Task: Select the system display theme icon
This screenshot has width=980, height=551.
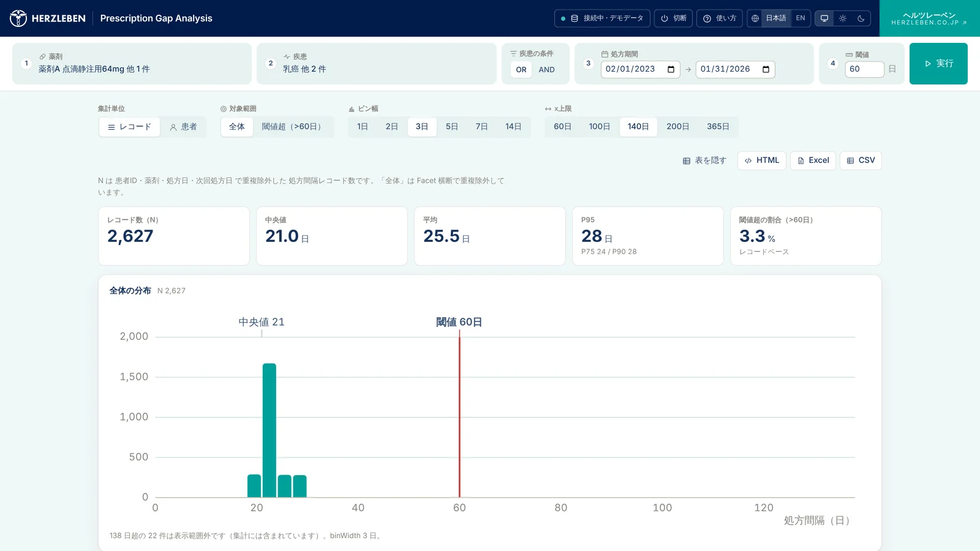Action: 824,18
